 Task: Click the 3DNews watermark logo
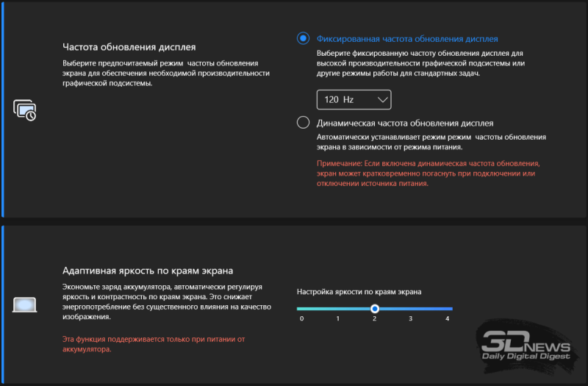click(526, 343)
